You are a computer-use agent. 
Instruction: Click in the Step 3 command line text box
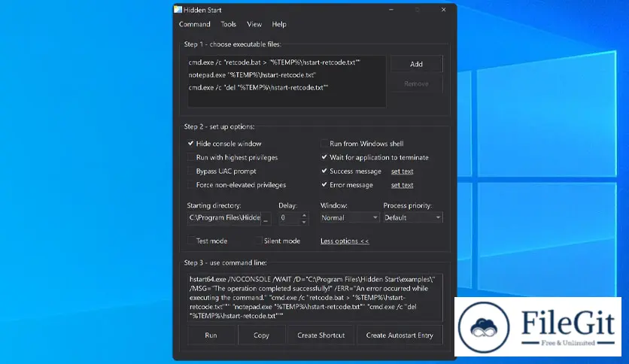[x=315, y=298]
